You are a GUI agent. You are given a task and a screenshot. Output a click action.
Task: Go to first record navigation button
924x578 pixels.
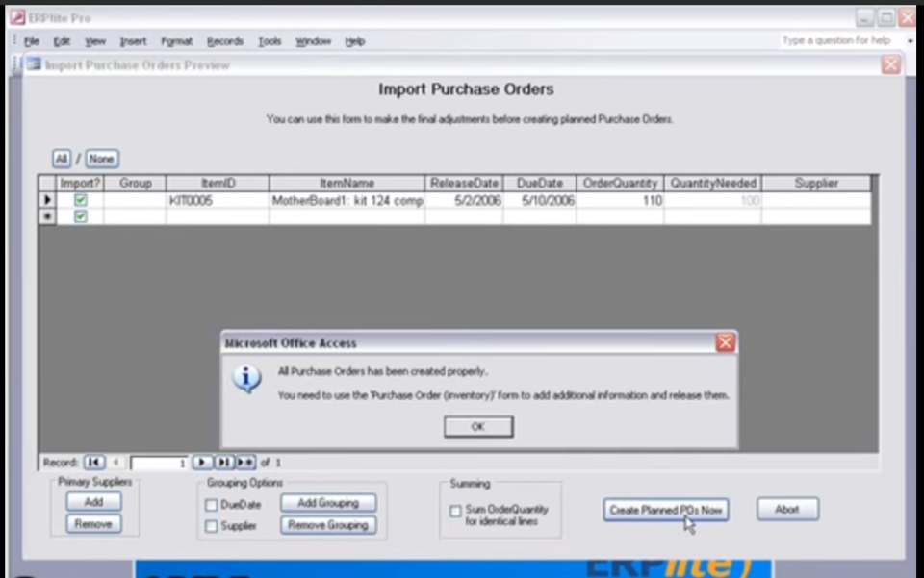click(93, 463)
